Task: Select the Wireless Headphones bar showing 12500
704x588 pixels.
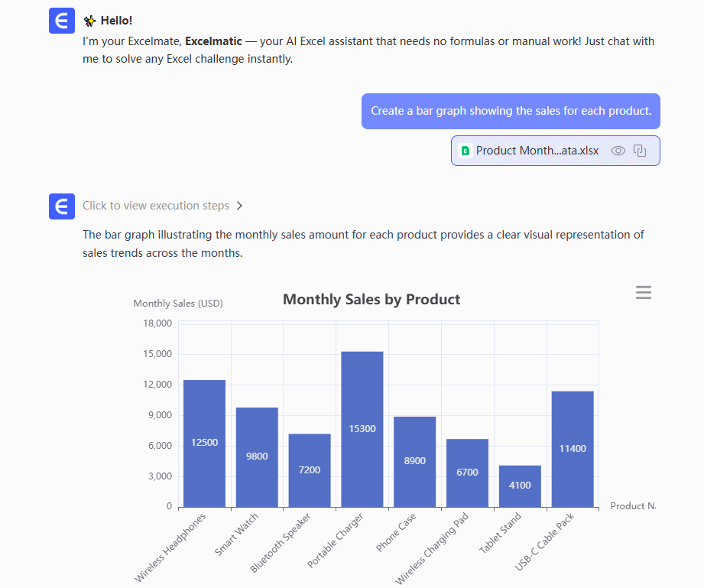Action: (x=204, y=443)
